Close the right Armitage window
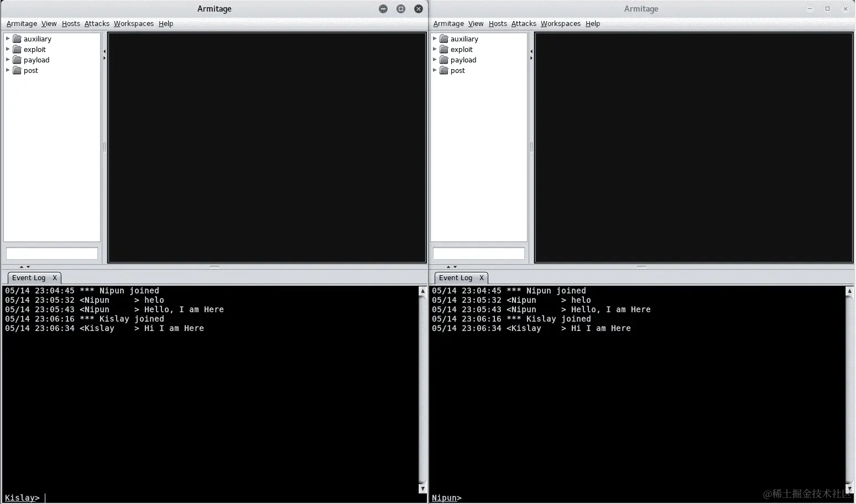856x504 pixels. point(845,9)
